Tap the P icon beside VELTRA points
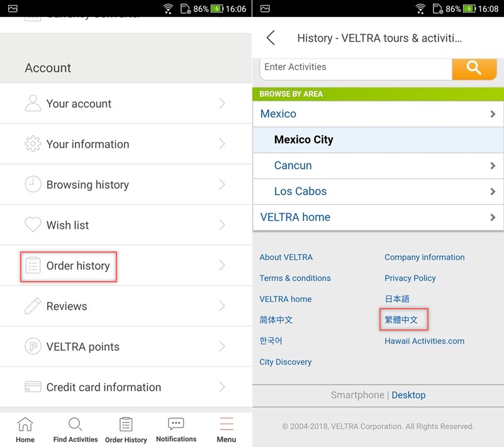Image resolution: width=504 pixels, height=447 pixels. coord(33,346)
